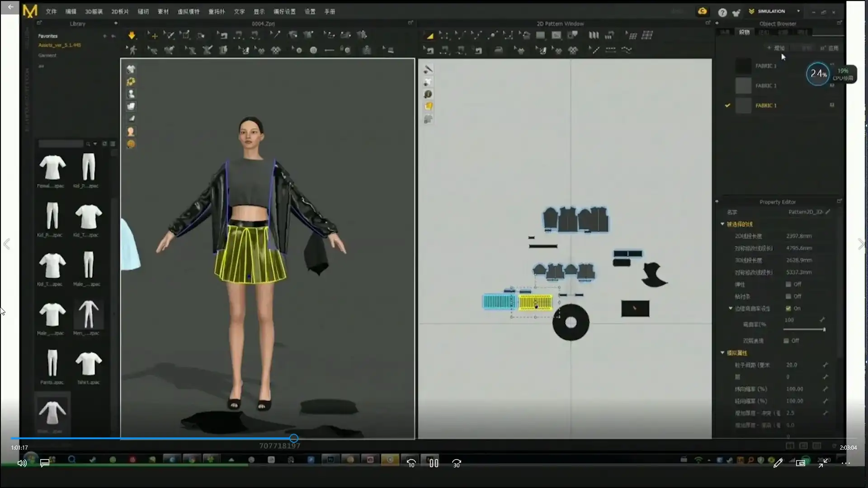
Task: Collapse the second yellow section in Property Editor
Action: (x=722, y=353)
